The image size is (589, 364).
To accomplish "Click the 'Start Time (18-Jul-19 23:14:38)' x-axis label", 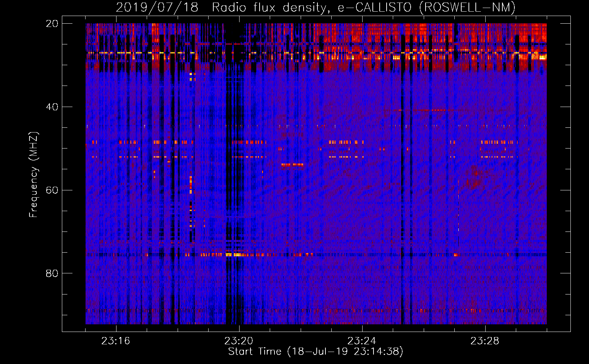I will point(316,352).
